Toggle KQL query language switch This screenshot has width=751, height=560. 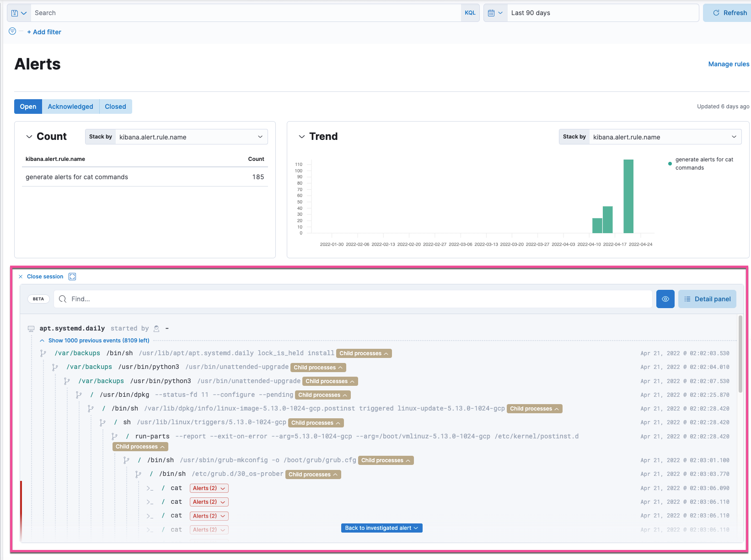(x=470, y=13)
